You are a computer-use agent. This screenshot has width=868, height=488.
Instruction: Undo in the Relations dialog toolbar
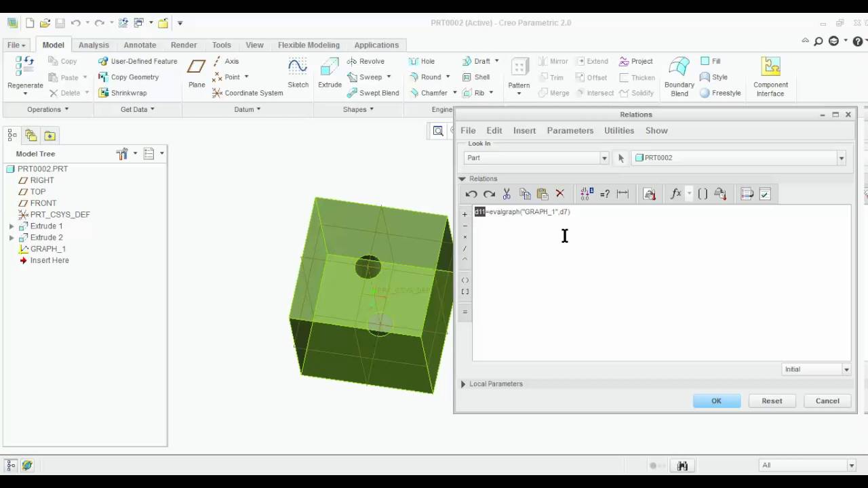[x=471, y=195]
